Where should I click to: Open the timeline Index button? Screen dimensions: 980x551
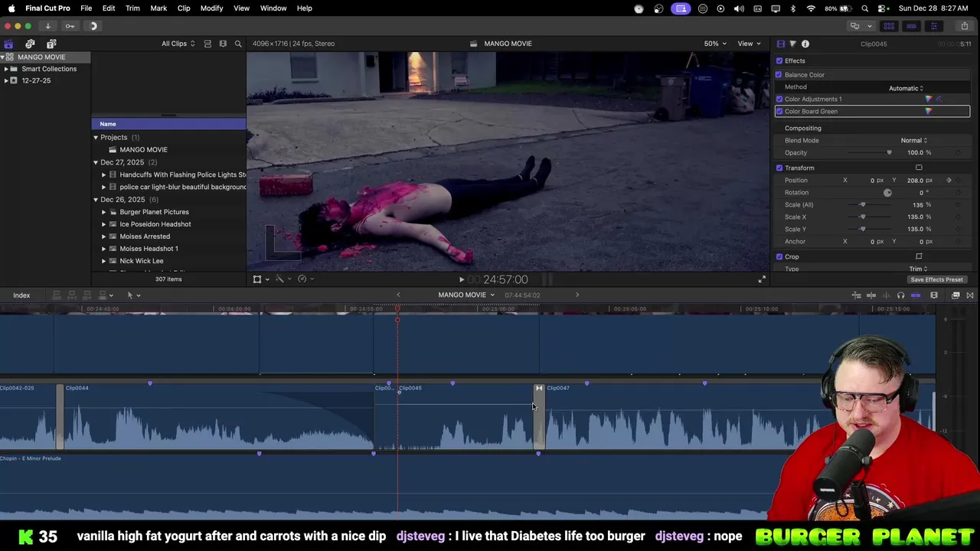[21, 295]
